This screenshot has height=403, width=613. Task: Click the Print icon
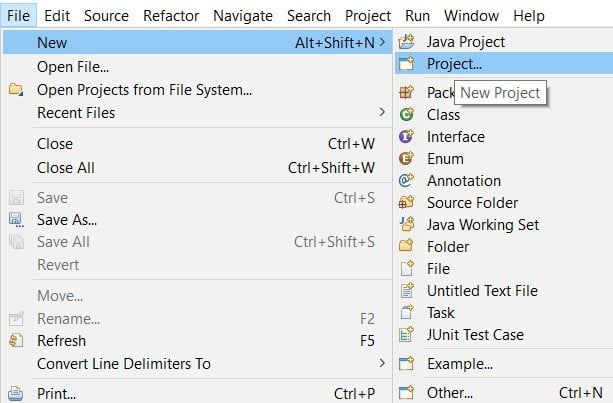16,393
